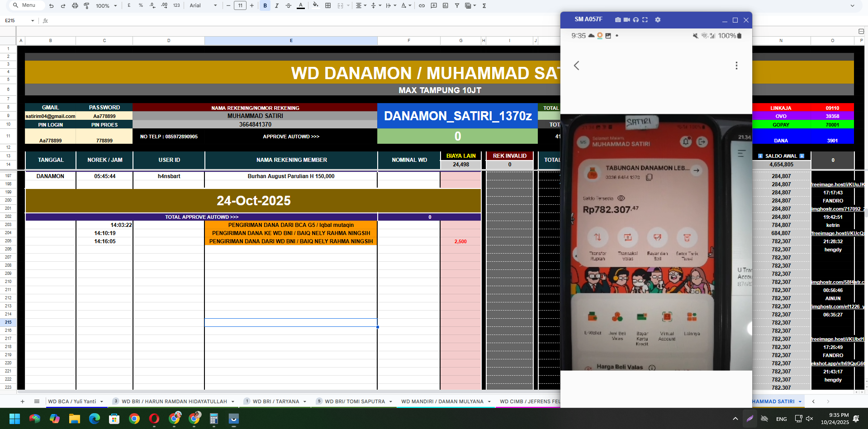Insert a link

click(422, 5)
